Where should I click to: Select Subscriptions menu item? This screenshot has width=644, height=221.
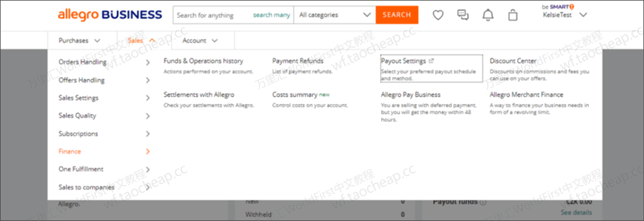pyautogui.click(x=79, y=134)
